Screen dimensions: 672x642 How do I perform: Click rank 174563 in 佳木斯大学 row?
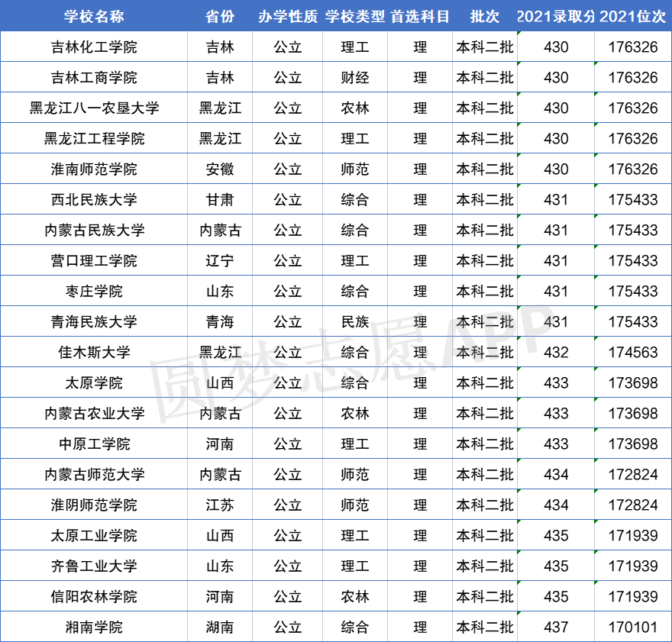(633, 352)
